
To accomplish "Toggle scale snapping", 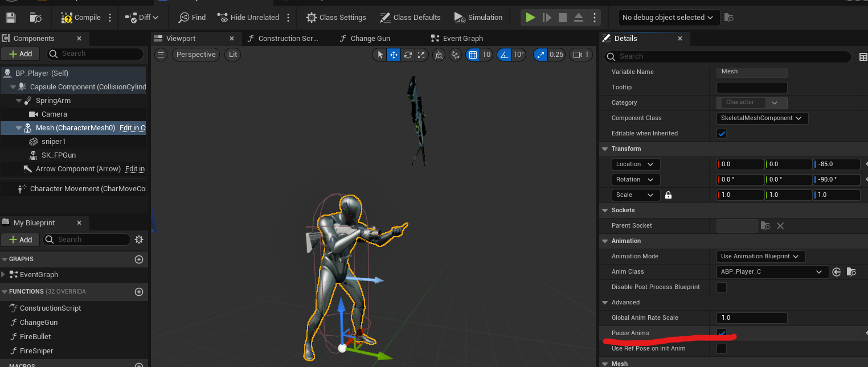I will point(540,55).
